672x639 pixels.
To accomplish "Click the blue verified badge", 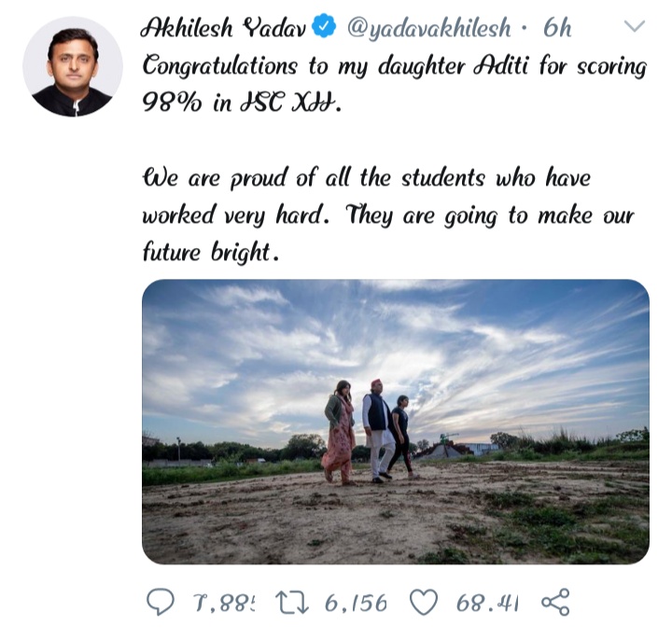I will [x=324, y=26].
